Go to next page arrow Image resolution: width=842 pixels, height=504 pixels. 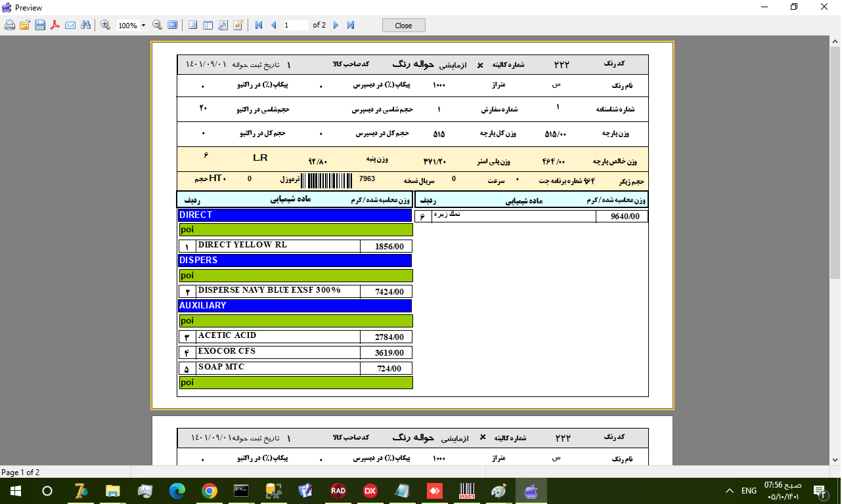pos(336,25)
